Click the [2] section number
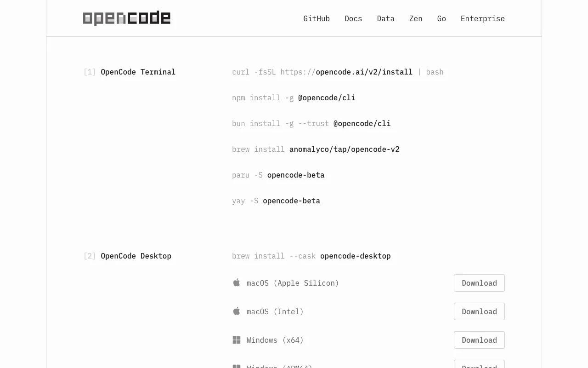The image size is (588, 368). point(90,256)
